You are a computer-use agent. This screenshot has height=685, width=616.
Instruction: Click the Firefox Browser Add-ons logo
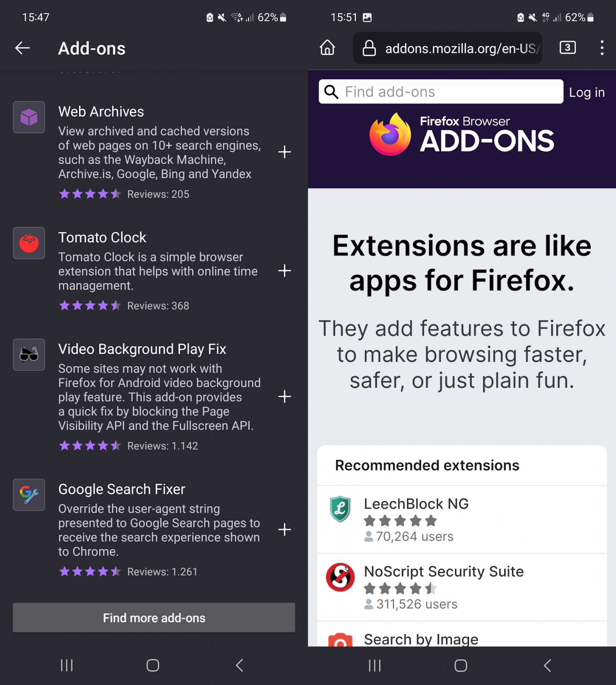[x=461, y=134]
